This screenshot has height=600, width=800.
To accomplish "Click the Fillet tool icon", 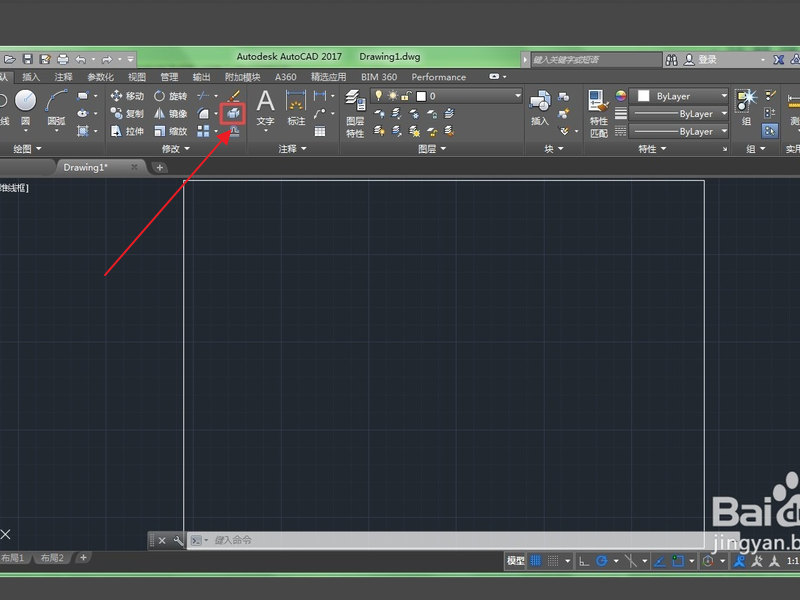I will (x=203, y=113).
